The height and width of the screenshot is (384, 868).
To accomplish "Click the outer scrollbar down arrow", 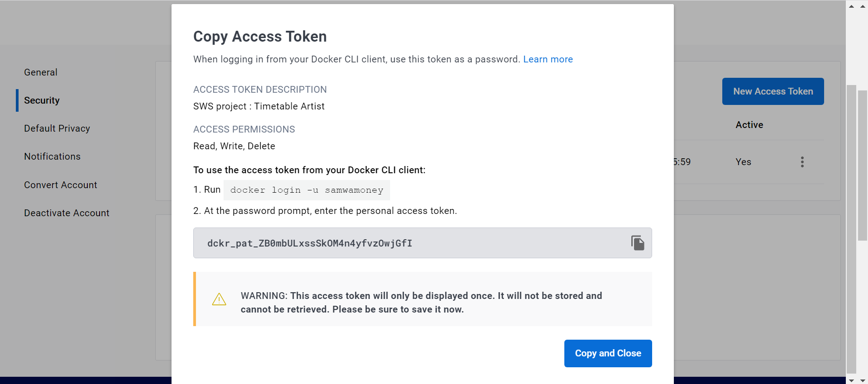I will click(863, 380).
